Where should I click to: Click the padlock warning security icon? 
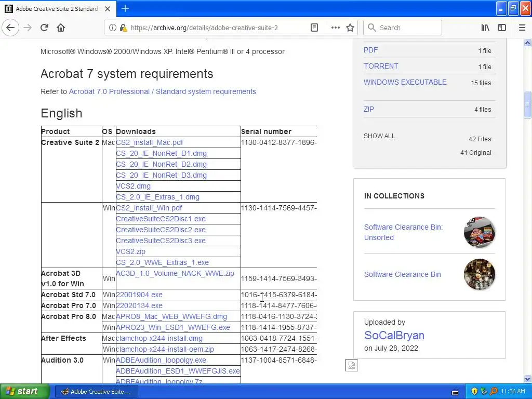[x=124, y=28]
